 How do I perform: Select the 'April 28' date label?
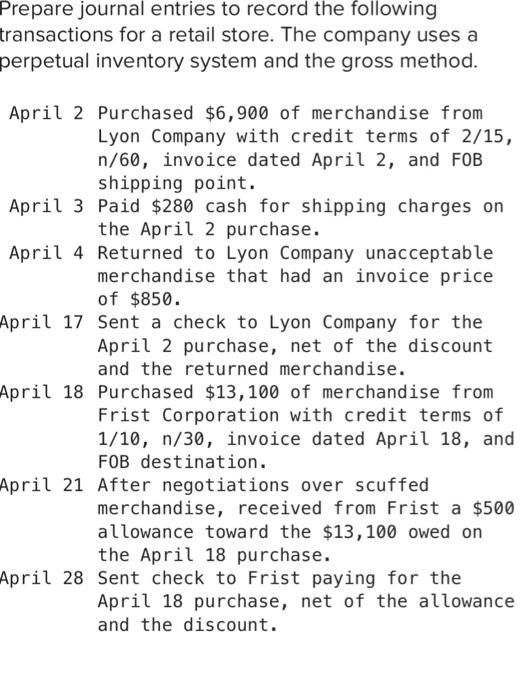(x=42, y=578)
